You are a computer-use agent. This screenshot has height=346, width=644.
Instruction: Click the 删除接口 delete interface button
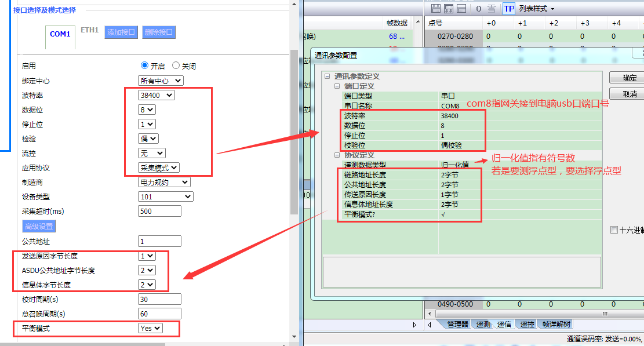(159, 32)
